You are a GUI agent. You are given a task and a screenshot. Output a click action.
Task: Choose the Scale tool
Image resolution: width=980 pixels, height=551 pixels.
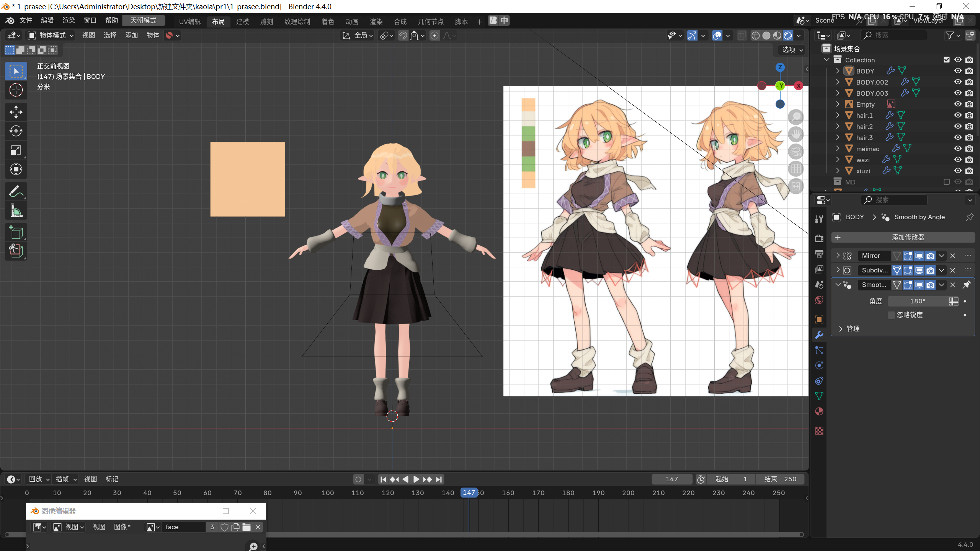[x=16, y=150]
